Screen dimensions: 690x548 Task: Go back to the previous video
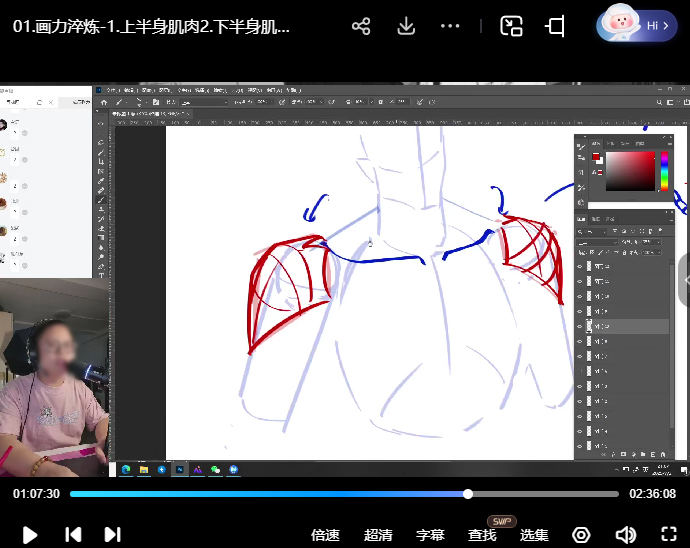click(73, 534)
